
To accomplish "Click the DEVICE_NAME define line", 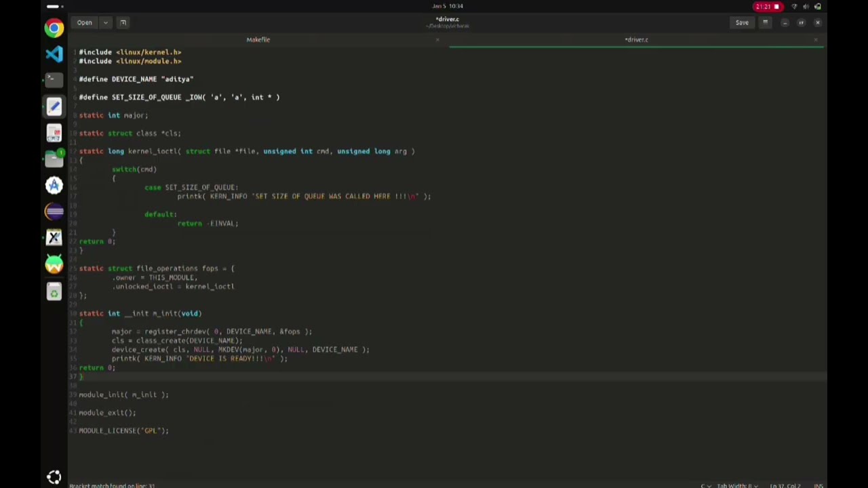I will click(136, 79).
